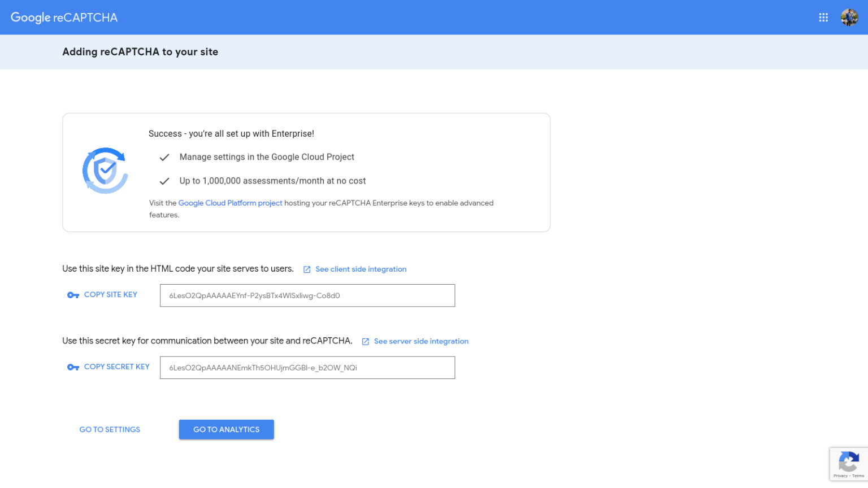
Task: Click the Google reCAPTCHA logo in the header
Action: tap(64, 17)
